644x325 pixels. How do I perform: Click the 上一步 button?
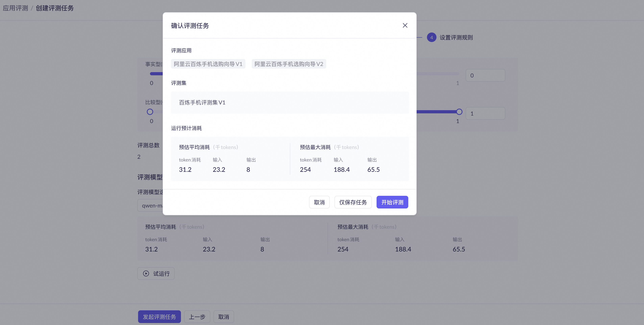point(197,316)
